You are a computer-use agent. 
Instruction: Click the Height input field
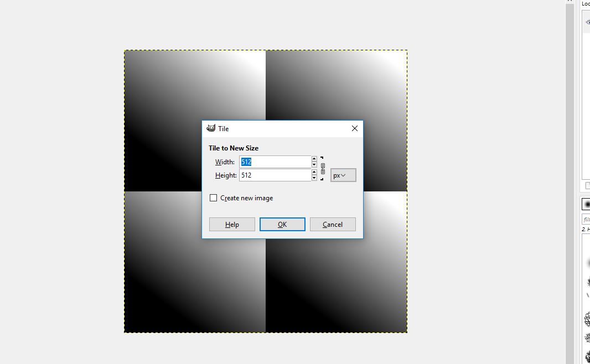(x=275, y=175)
